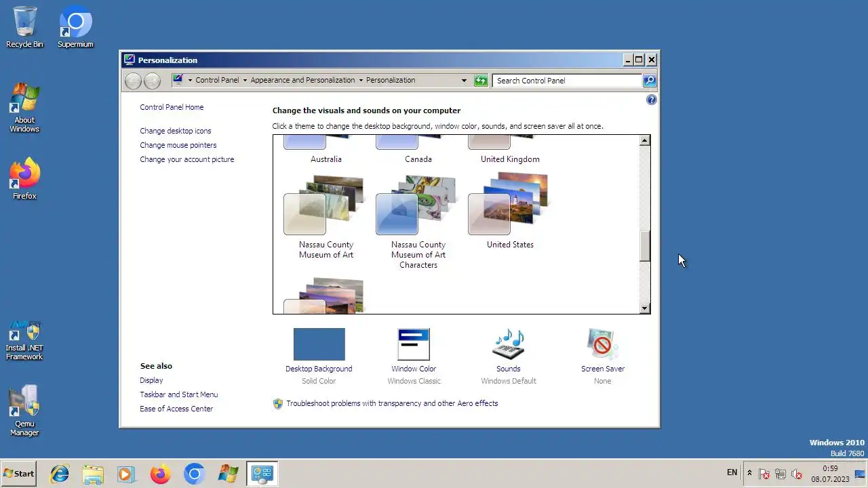Click the EN language indicator
868x488 pixels.
(x=732, y=472)
